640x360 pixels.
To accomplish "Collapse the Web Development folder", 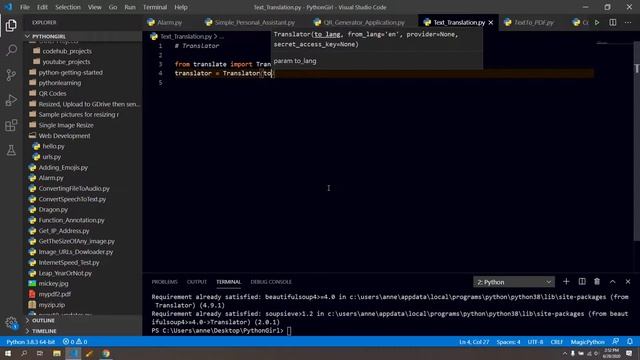I will [64, 136].
